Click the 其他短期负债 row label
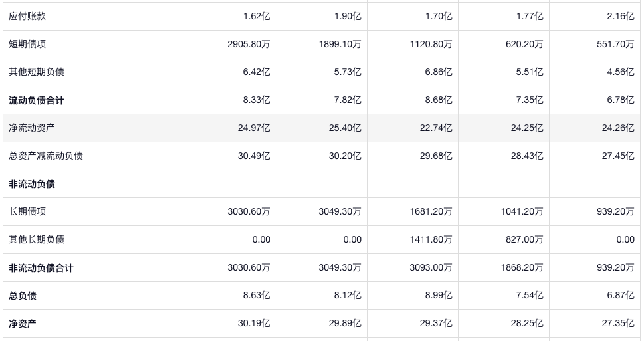This screenshot has height=341, width=644. tap(37, 72)
